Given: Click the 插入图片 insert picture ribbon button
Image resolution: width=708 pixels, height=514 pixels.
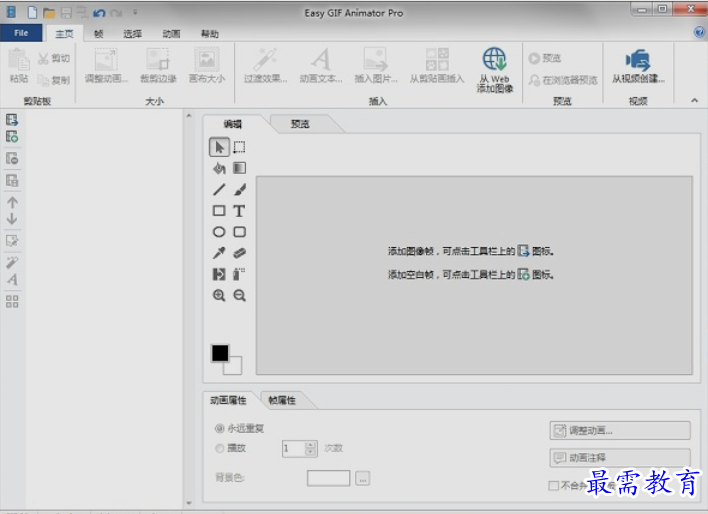Looking at the screenshot, I should 376,66.
